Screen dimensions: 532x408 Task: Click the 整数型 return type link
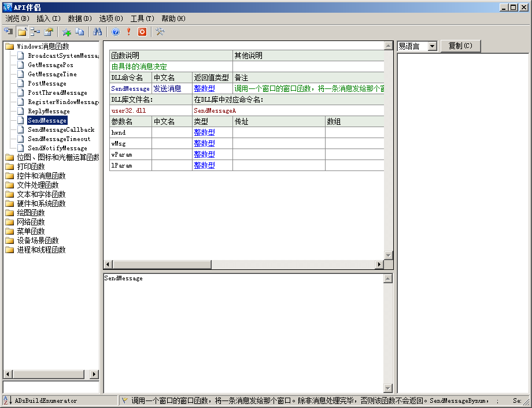pos(204,88)
